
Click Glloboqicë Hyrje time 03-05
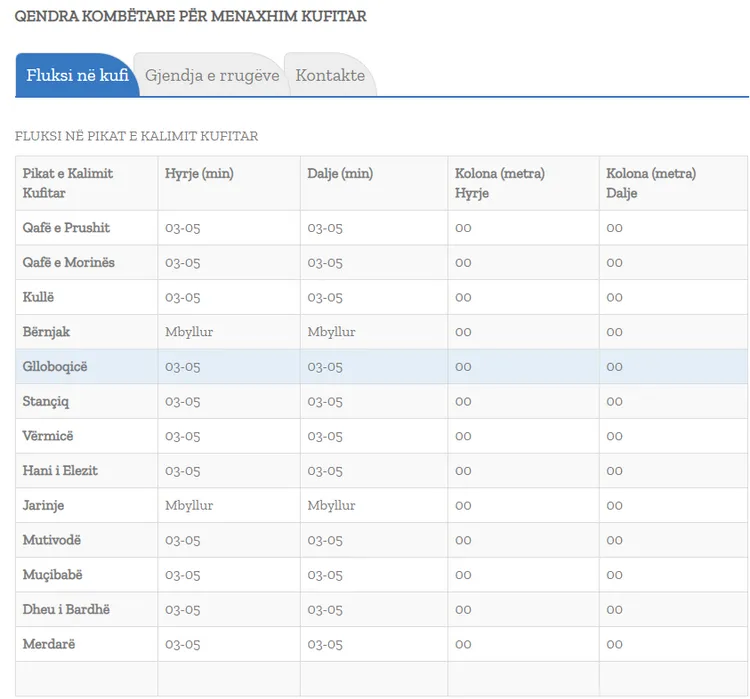pos(182,367)
